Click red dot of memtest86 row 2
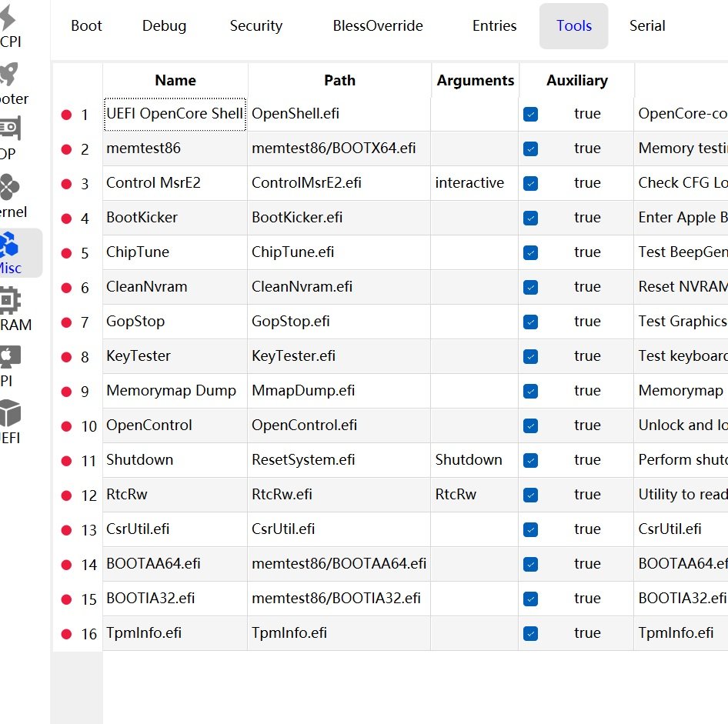Viewport: 728px width, 724px height. point(66,149)
